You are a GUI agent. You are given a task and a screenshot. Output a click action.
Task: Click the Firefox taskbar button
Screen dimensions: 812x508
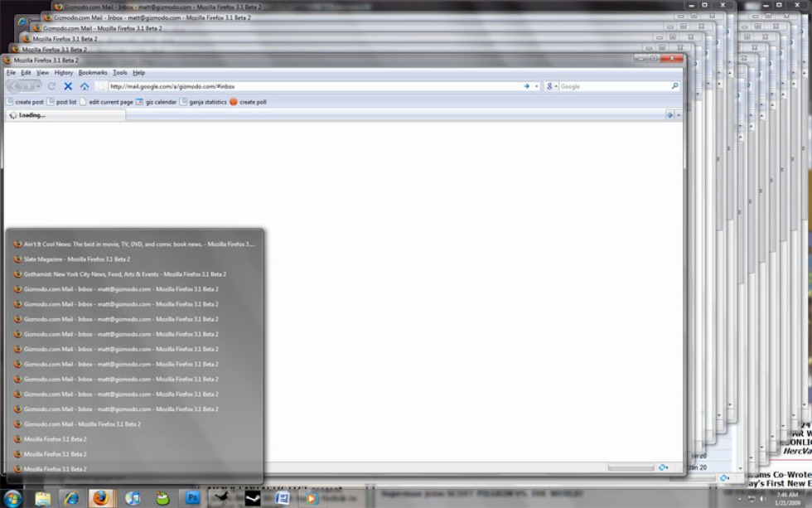point(100,498)
